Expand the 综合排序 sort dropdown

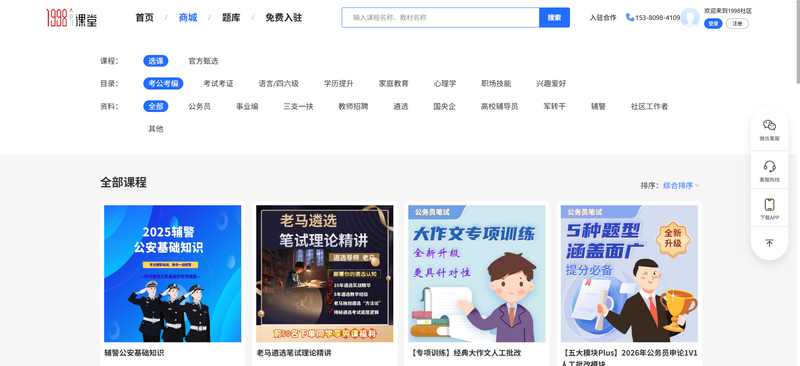point(681,185)
